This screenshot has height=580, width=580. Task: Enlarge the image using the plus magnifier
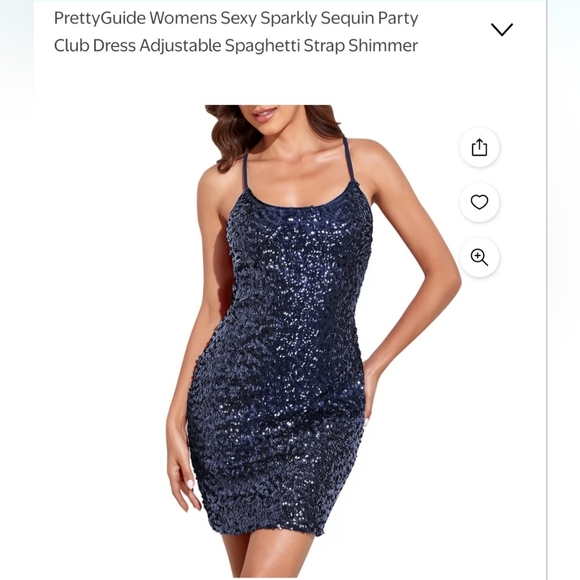tap(479, 257)
